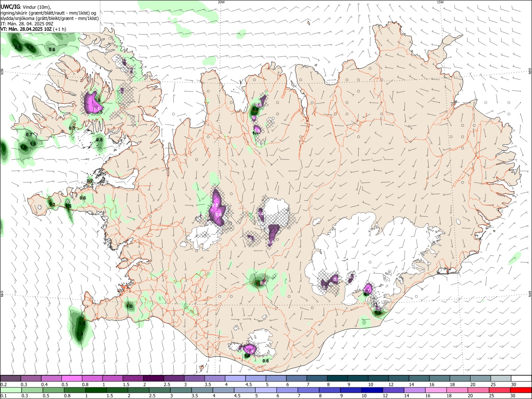This screenshot has width=532, height=399.
Task: Select the '30' label under the red swatch
Action: point(514,396)
